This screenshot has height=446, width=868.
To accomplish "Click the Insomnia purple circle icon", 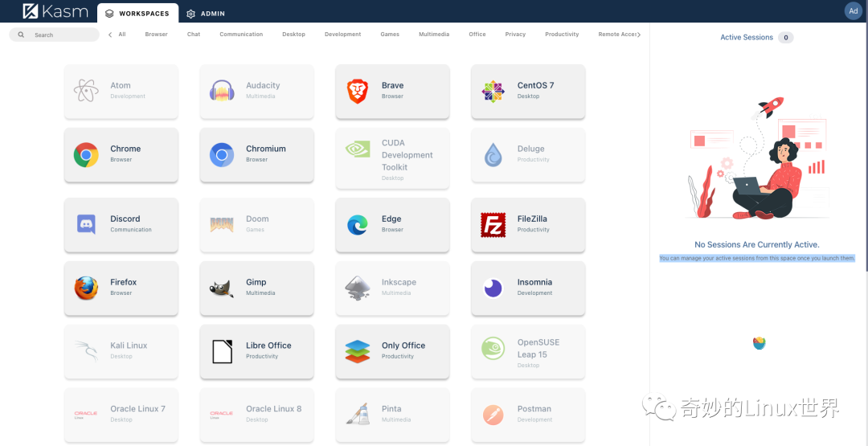I will click(x=493, y=288).
